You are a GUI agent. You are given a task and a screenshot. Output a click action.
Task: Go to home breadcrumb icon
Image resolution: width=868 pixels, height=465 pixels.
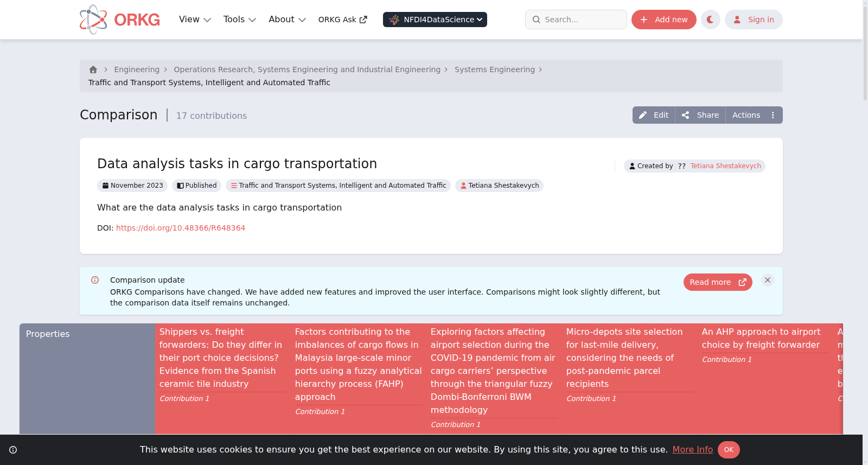[93, 69]
